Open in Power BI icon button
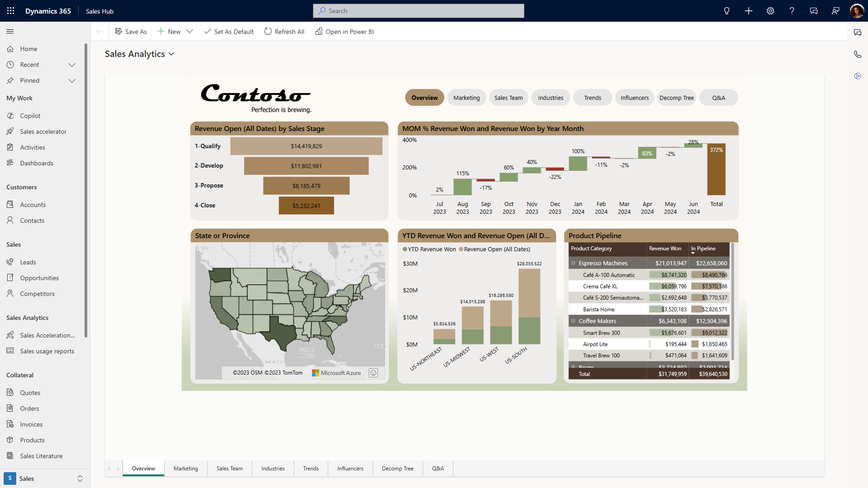The height and width of the screenshot is (488, 868). (319, 32)
